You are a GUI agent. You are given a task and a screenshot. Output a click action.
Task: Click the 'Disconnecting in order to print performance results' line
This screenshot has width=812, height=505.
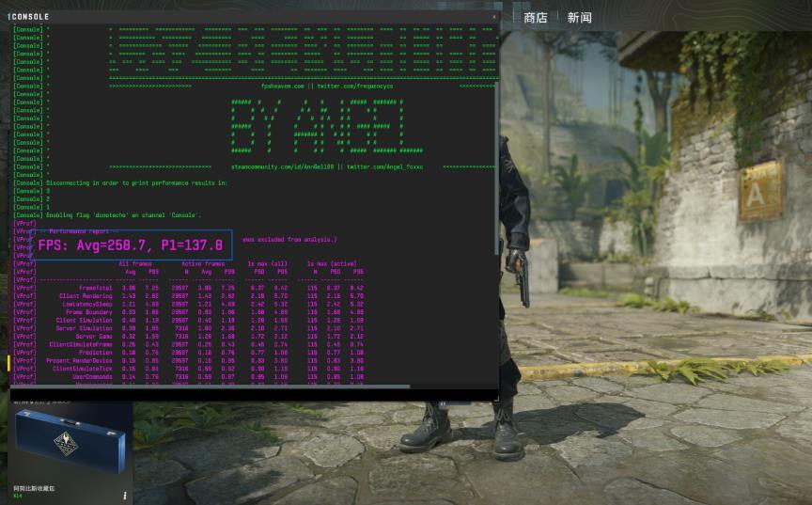(136, 182)
